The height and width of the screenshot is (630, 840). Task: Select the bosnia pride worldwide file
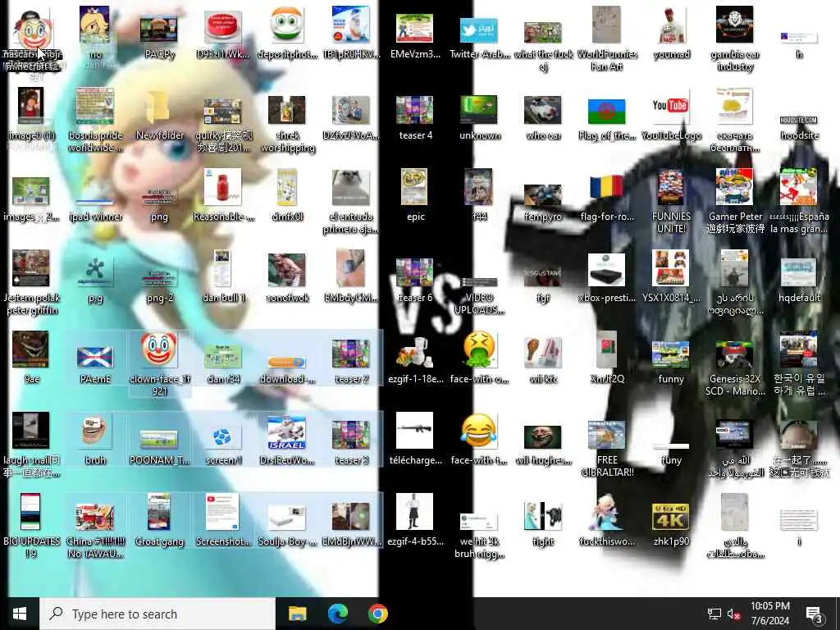(95, 120)
